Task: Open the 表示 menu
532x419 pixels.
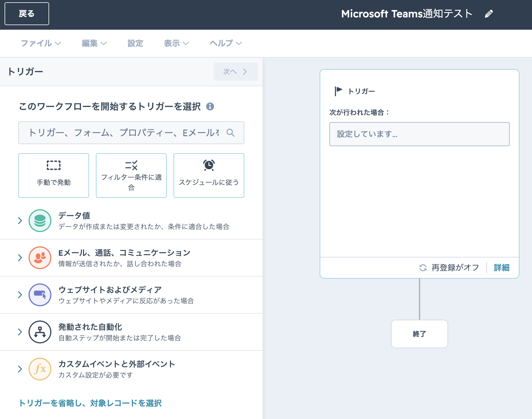Action: [176, 43]
